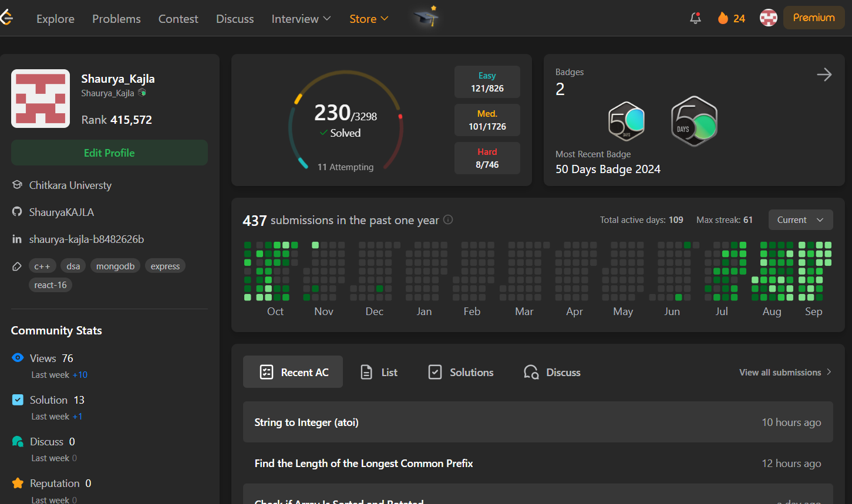Viewport: 852px width, 504px height.
Task: Click the Rank 415,572 text
Action: click(x=116, y=120)
